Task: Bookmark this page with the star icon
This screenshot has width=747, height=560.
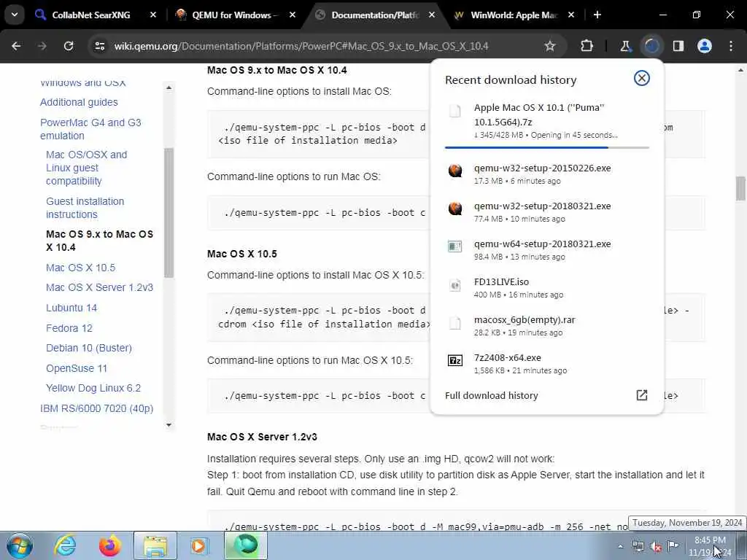Action: click(550, 46)
